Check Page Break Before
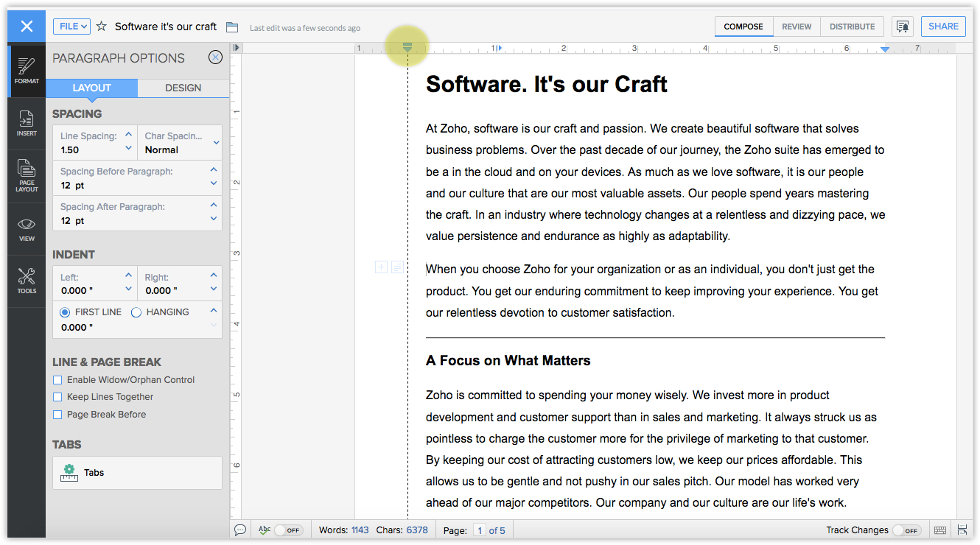Screen dimensions: 980x545 coord(57,415)
